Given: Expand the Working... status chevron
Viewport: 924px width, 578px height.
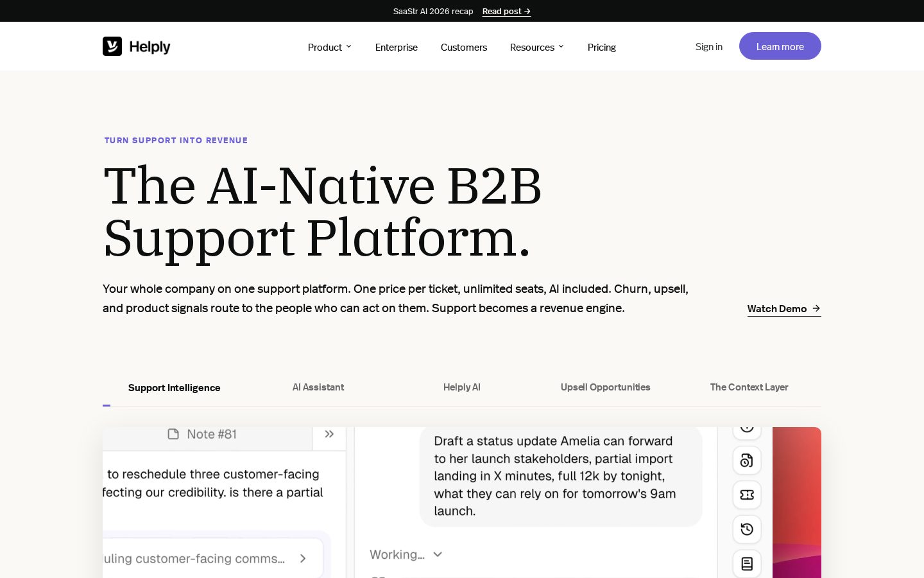Looking at the screenshot, I should (438, 554).
